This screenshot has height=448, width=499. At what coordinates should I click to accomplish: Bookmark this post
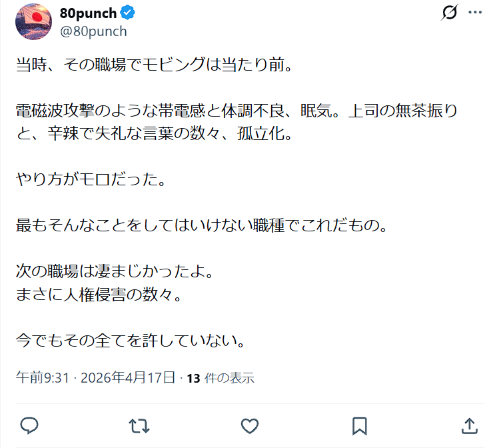click(x=359, y=425)
